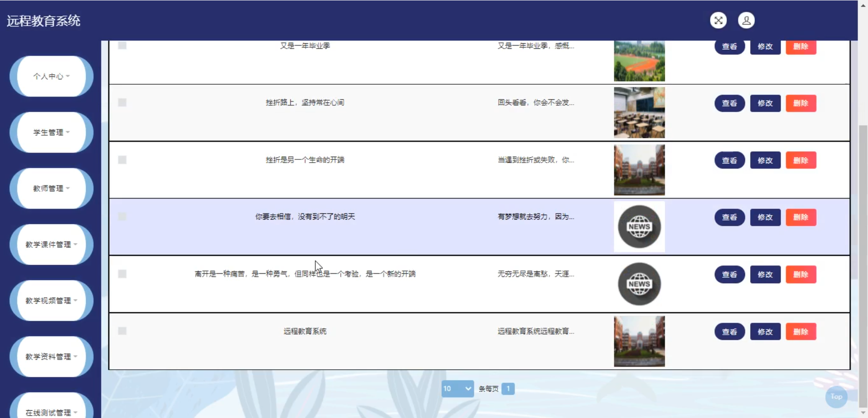This screenshot has height=418, width=868.
Task: Open the classroom thumbnail image
Action: (x=639, y=112)
